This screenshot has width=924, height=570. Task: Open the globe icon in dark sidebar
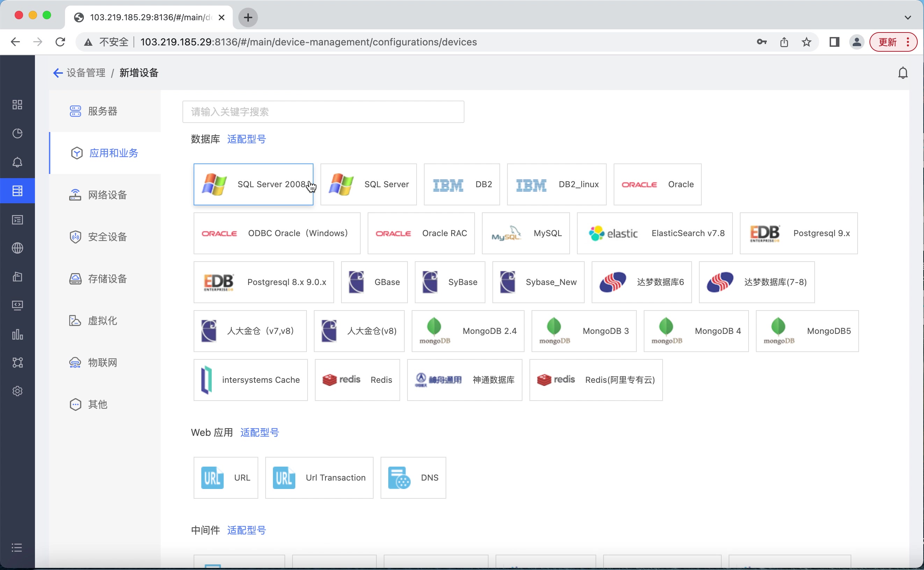(x=17, y=248)
